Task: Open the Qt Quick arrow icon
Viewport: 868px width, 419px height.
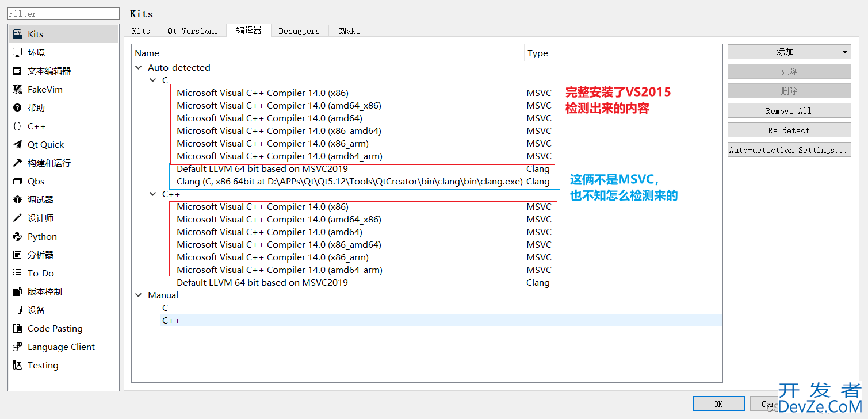Action: click(x=17, y=145)
